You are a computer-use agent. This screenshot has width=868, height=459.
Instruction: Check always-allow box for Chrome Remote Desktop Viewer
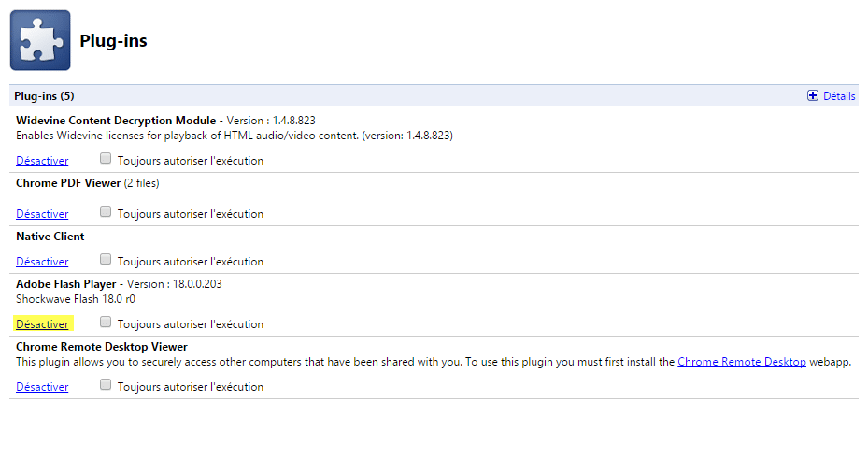pyautogui.click(x=106, y=385)
